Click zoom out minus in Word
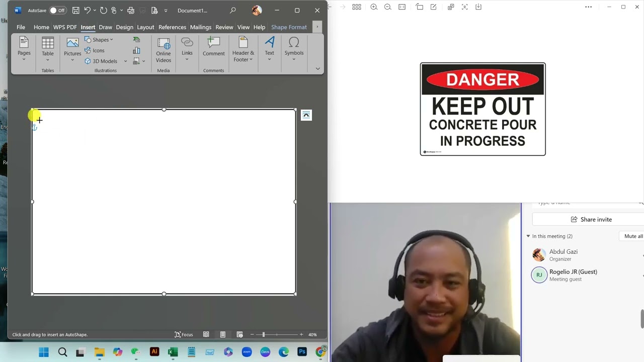 point(251,334)
